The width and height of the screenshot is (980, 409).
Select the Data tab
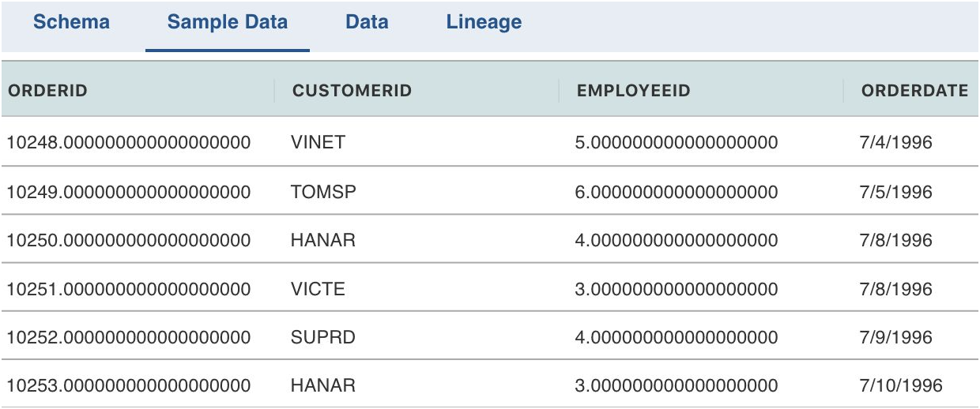pyautogui.click(x=367, y=22)
